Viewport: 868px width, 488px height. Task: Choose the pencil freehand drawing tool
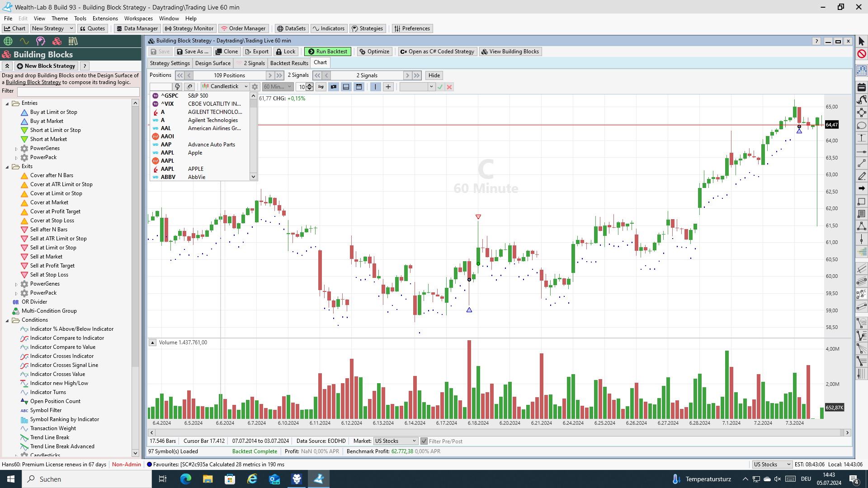coord(861,176)
